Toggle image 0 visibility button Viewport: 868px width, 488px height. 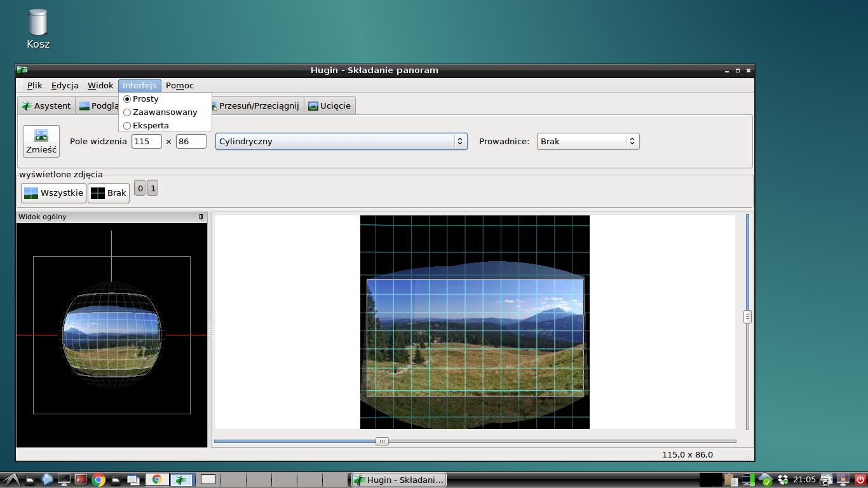pos(140,188)
